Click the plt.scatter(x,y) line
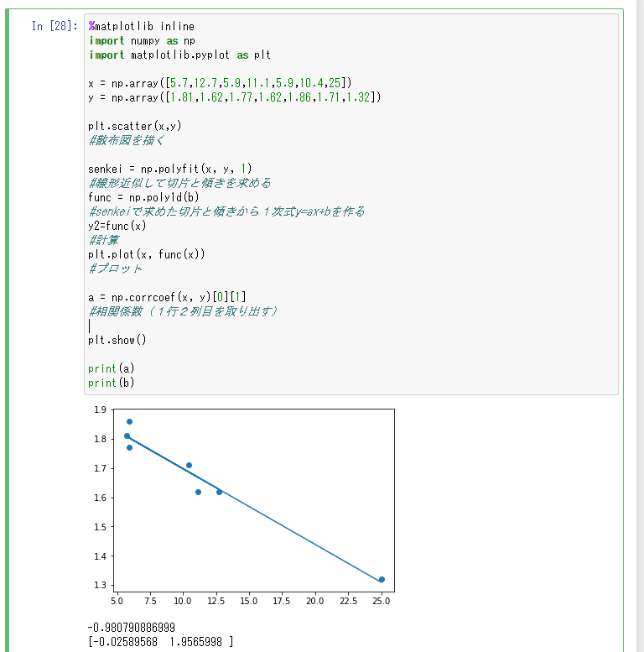The image size is (644, 652). click(135, 126)
